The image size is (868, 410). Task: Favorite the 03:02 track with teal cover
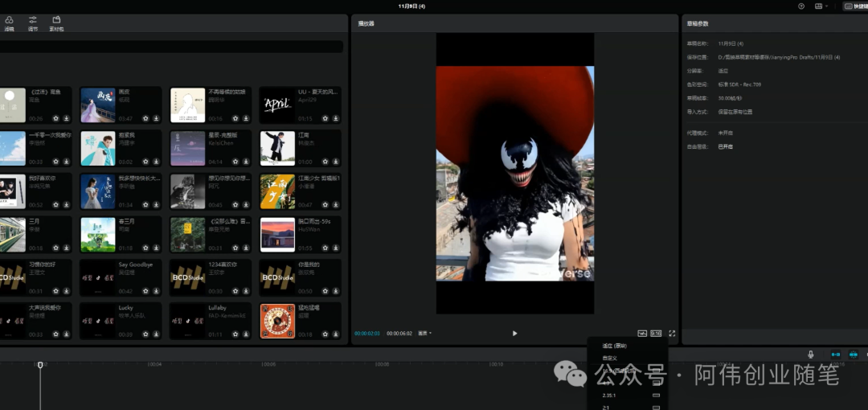[145, 162]
